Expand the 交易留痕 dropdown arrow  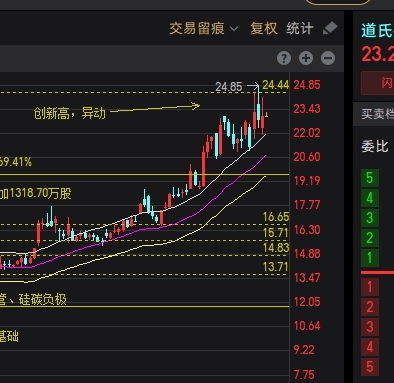(234, 29)
